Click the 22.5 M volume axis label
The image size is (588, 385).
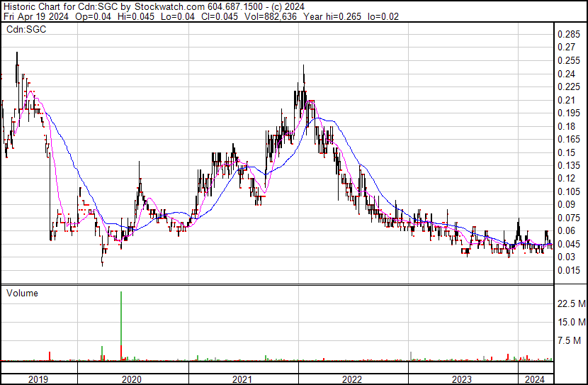(x=571, y=304)
